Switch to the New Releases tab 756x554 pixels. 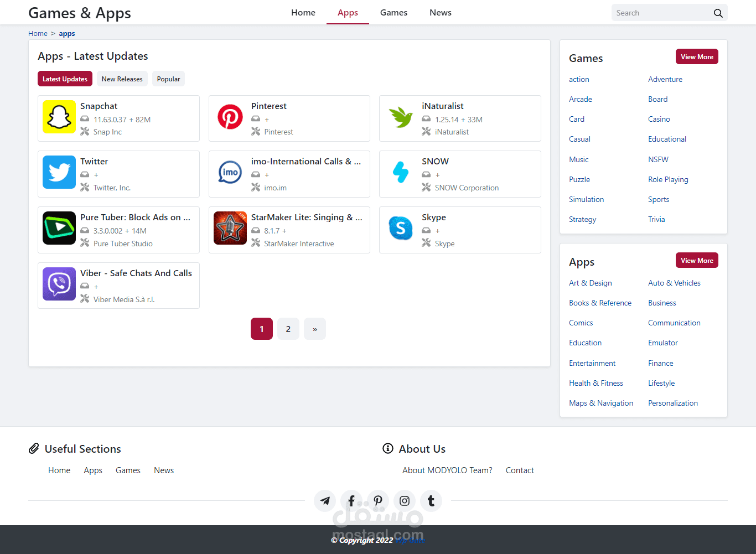122,79
